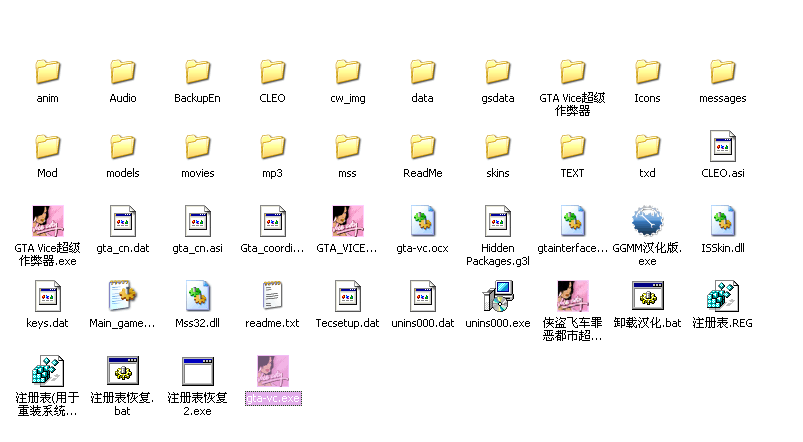
Task: Click the Main_game... script file icon
Action: coord(123,296)
